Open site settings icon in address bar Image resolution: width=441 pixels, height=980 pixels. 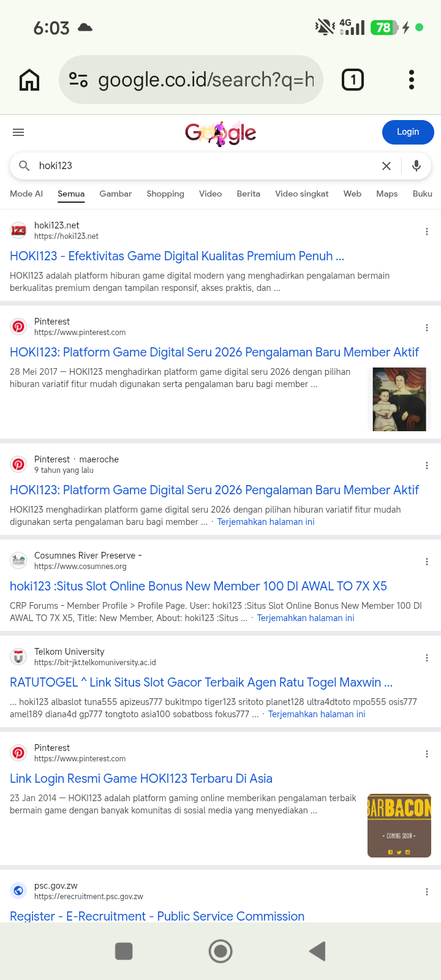[x=78, y=80]
